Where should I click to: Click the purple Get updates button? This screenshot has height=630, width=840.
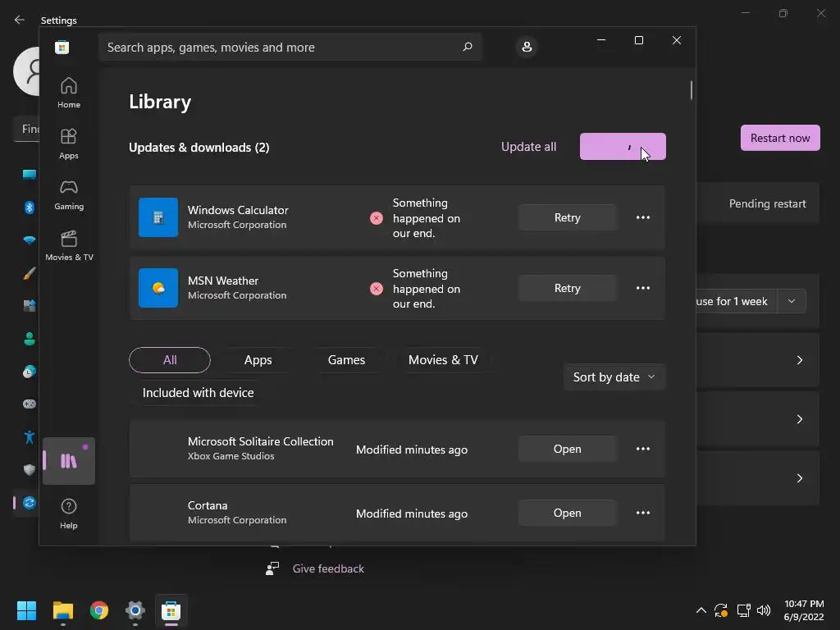[623, 146]
